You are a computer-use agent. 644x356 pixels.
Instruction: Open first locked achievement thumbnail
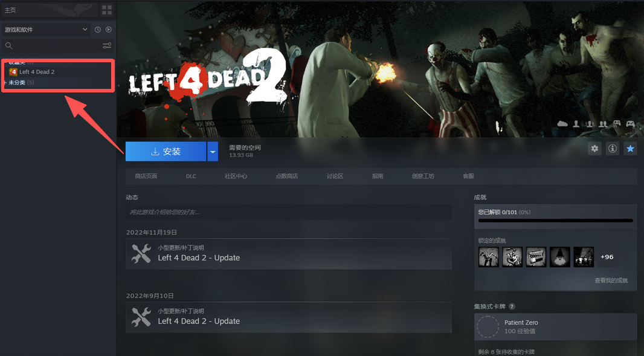pos(489,257)
